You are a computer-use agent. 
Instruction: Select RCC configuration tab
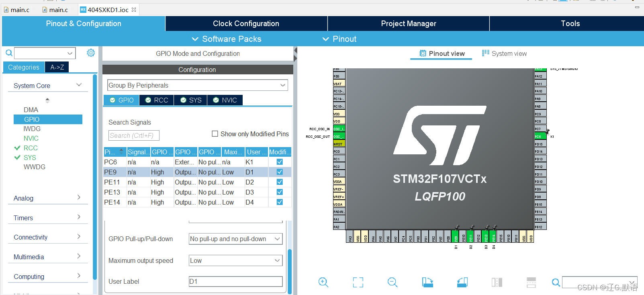(157, 100)
